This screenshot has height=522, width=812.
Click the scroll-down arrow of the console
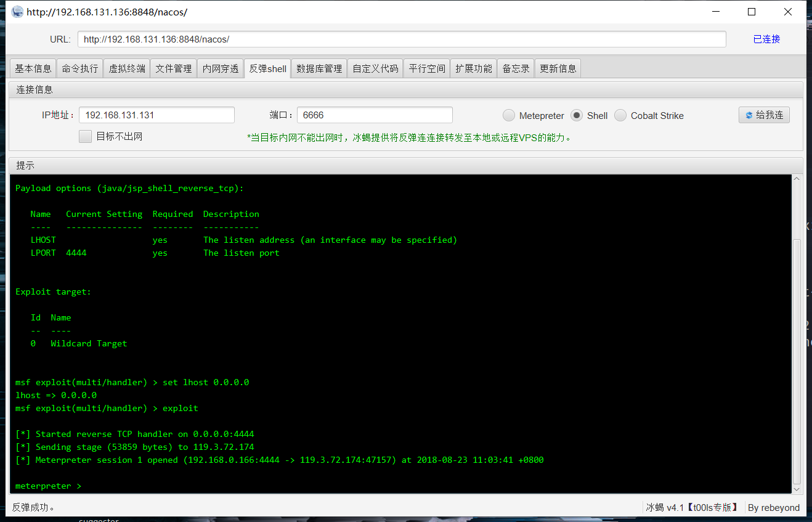click(x=797, y=489)
